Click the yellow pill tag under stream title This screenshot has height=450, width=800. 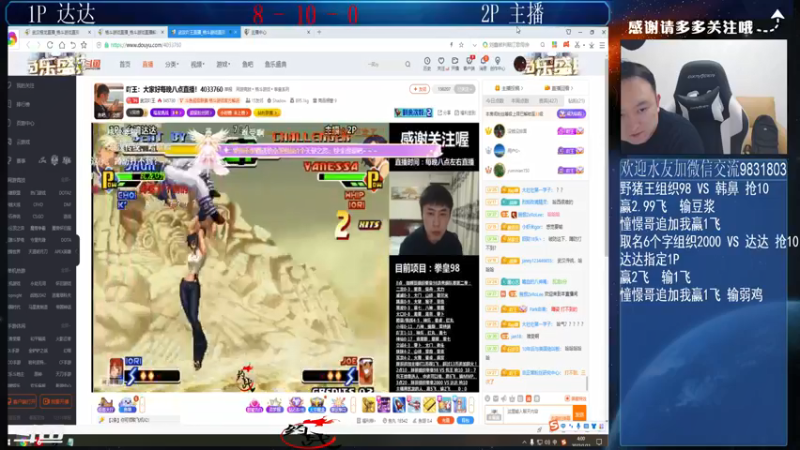point(267,113)
